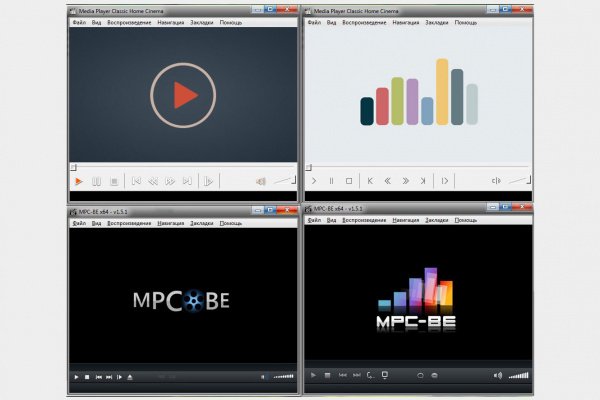Toggle speaker mute in neon-bars-logo MPC-BE window
This screenshot has height=400, width=600.
click(x=497, y=376)
